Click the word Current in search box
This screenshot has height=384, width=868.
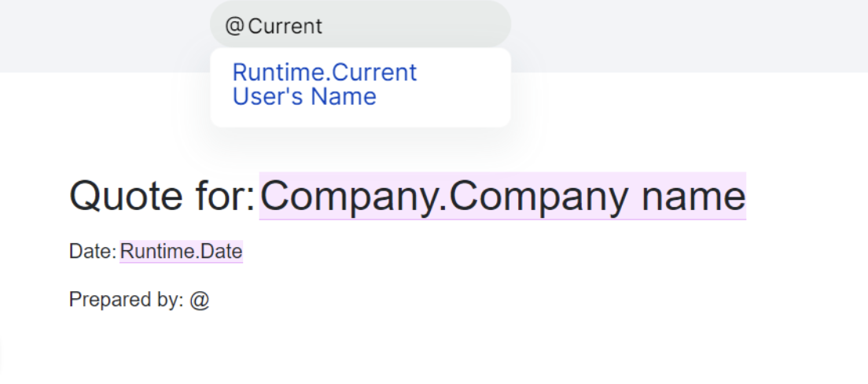(x=285, y=26)
